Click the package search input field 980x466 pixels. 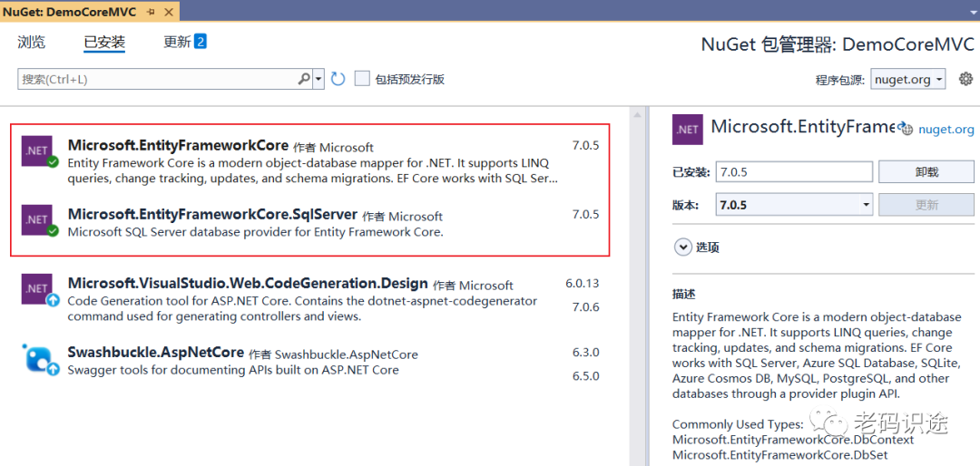(x=158, y=80)
